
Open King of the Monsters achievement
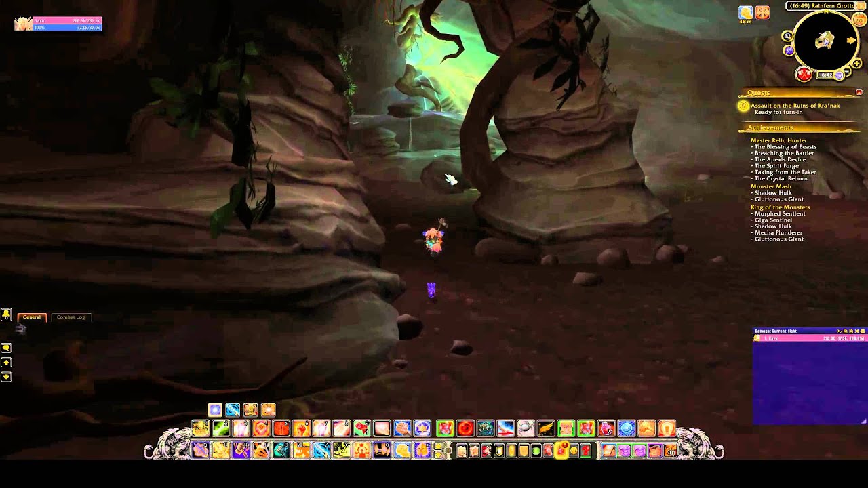(780, 207)
